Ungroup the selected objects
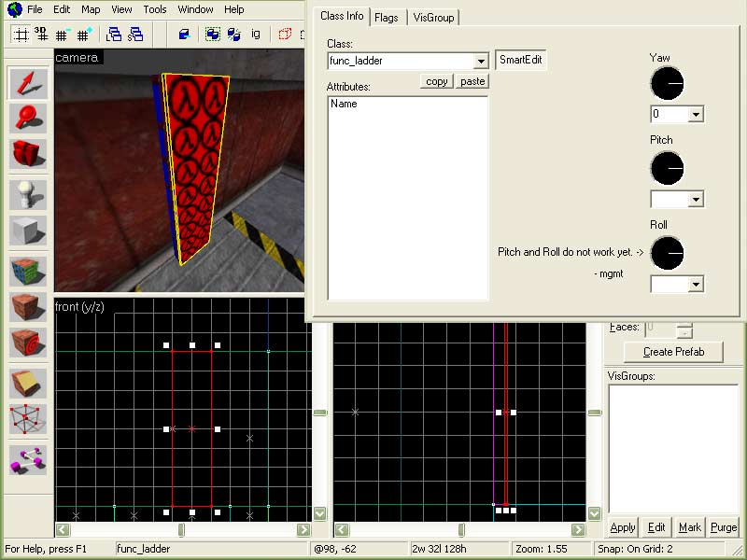747x560 pixels. coord(234,35)
